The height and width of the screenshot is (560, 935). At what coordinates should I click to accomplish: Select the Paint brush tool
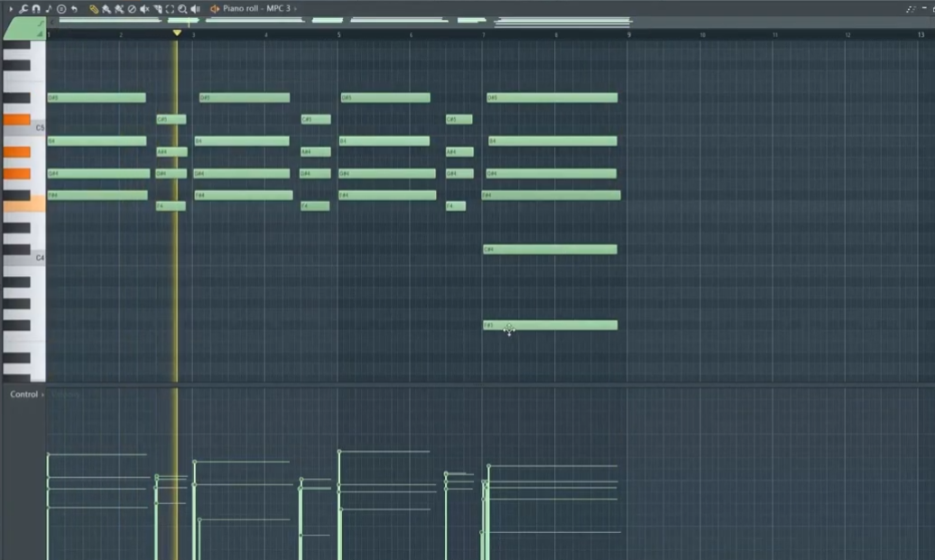tap(106, 9)
